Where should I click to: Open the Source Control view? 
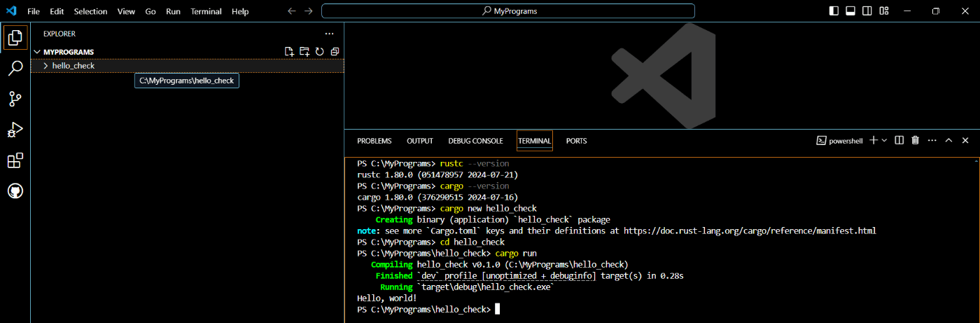point(15,99)
